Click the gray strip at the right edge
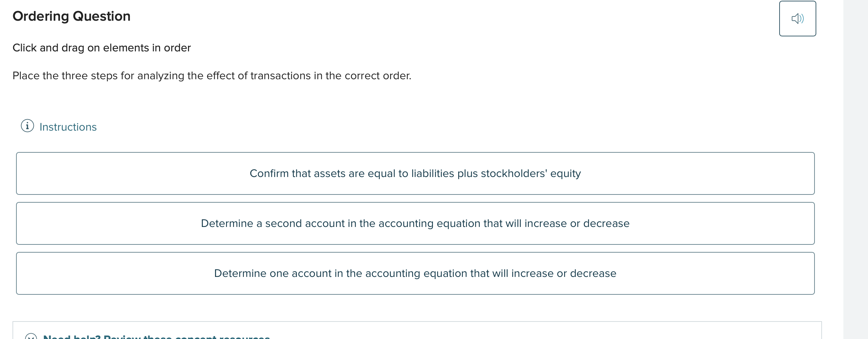 (x=855, y=169)
